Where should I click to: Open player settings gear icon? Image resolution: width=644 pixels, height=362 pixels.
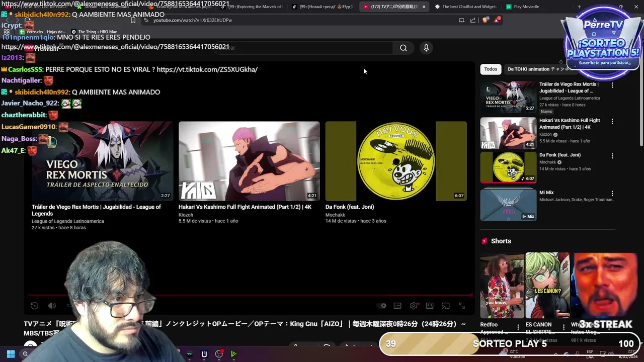tap(414, 306)
